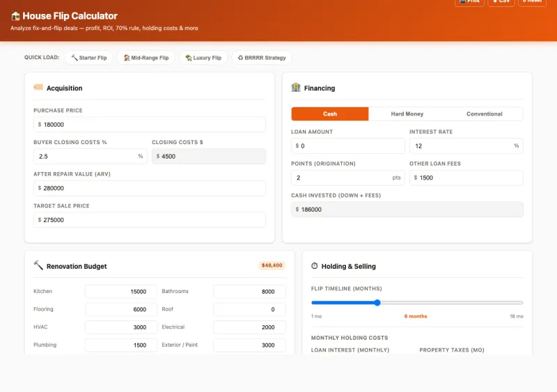The width and height of the screenshot is (557, 392).
Task: Edit the Bathrooms budget field
Action: (249, 292)
